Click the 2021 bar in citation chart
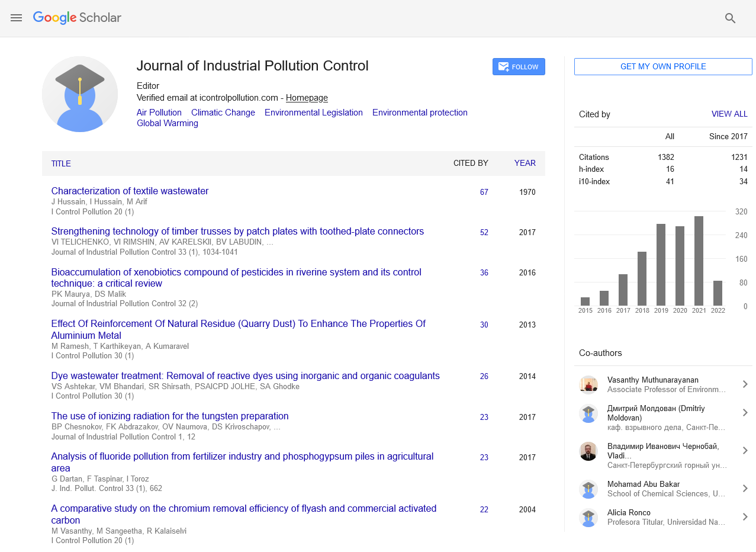 699,261
